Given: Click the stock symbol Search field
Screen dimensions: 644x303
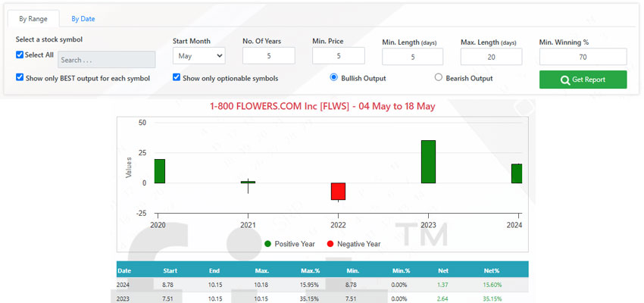Looking at the screenshot, I should (x=106, y=60).
